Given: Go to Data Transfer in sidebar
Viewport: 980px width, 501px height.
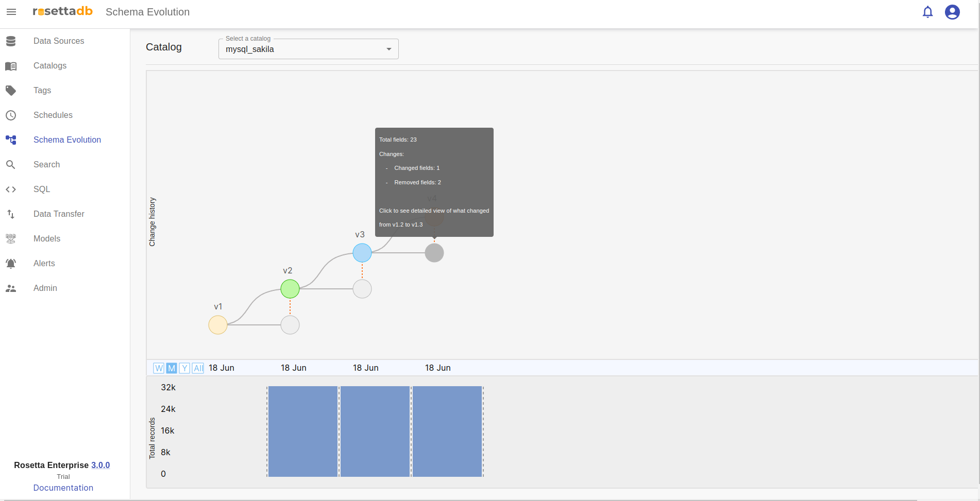Looking at the screenshot, I should point(59,214).
